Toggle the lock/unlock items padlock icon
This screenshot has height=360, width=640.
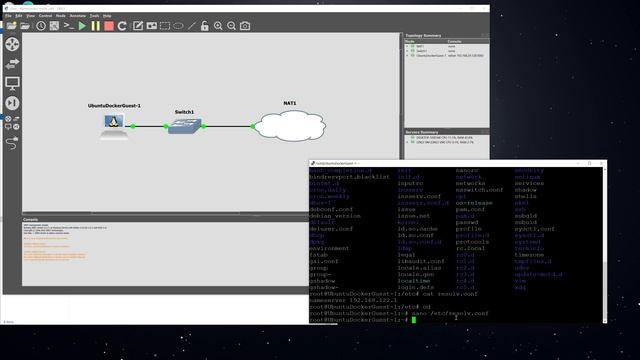click(x=204, y=26)
